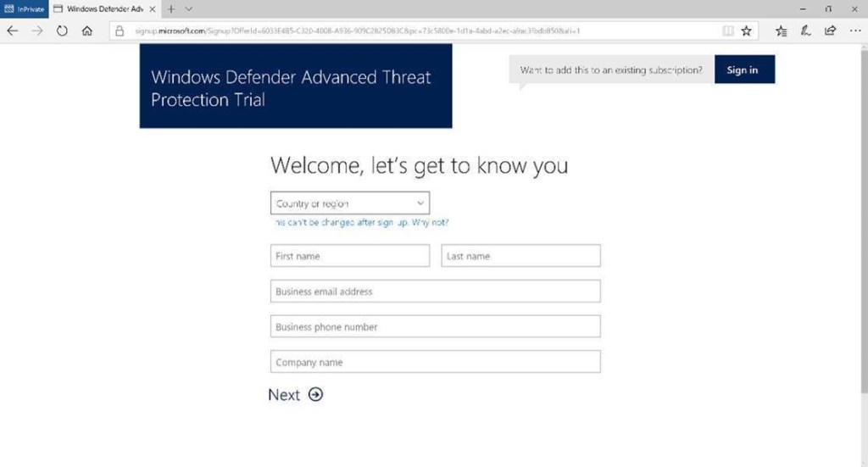Focus the Last name field
Viewport: 868px width, 467px height.
coord(521,256)
